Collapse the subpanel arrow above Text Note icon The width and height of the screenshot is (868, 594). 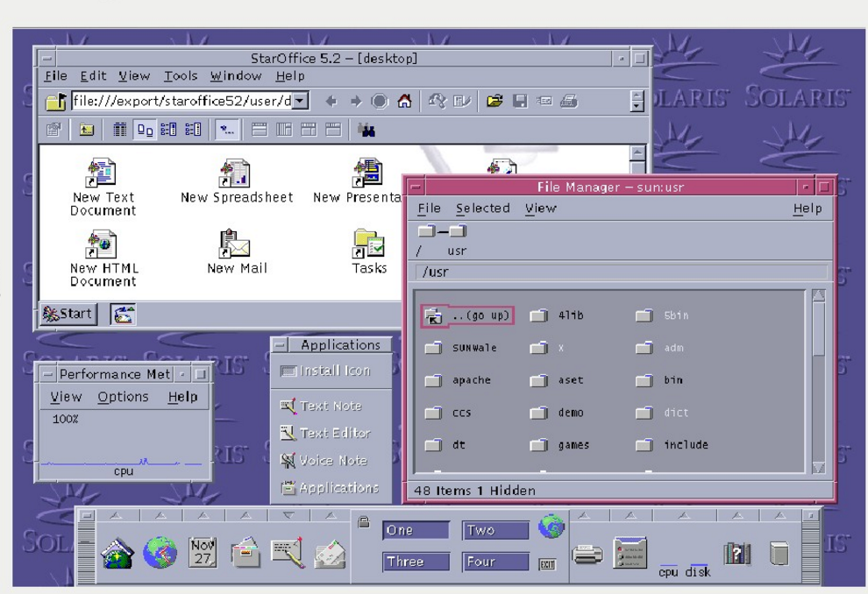pyautogui.click(x=288, y=515)
